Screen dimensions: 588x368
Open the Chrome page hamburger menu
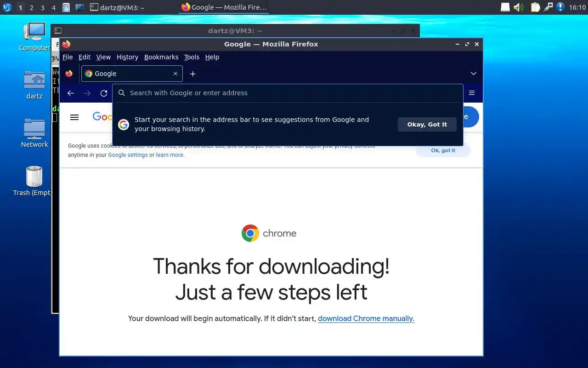(x=74, y=117)
